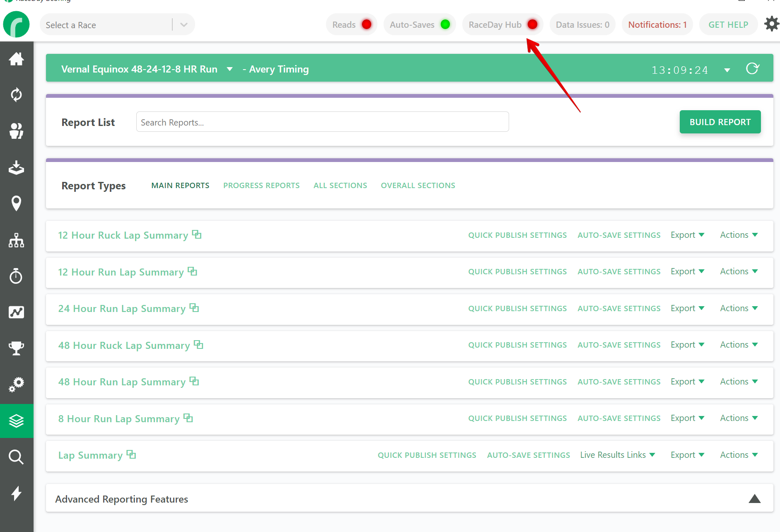Open the Home sidebar icon

pyautogui.click(x=16, y=59)
